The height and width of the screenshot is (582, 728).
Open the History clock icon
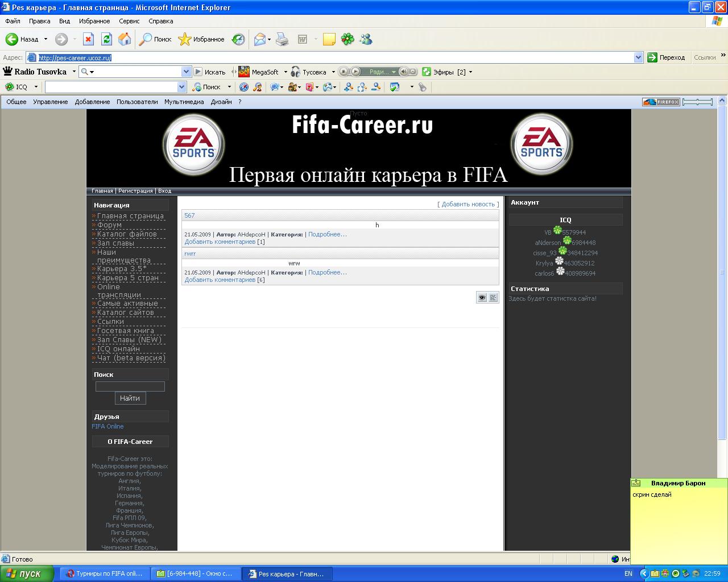[238, 39]
